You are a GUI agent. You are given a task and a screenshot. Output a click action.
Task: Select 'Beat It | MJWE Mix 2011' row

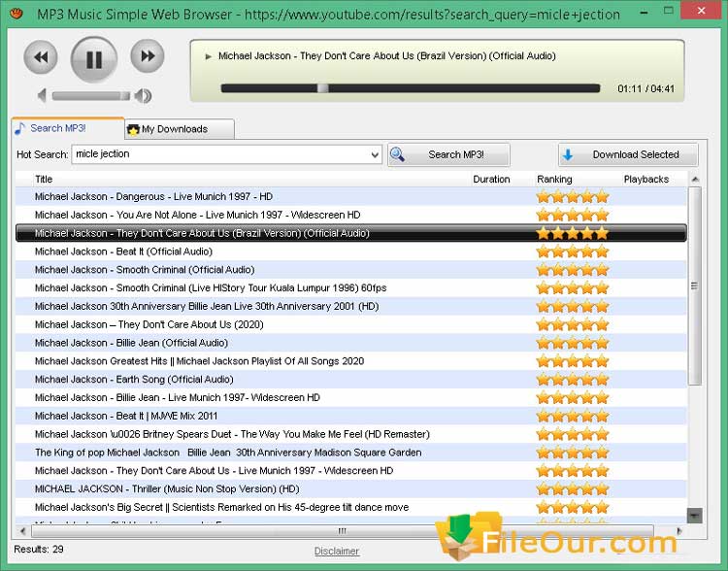(351, 416)
